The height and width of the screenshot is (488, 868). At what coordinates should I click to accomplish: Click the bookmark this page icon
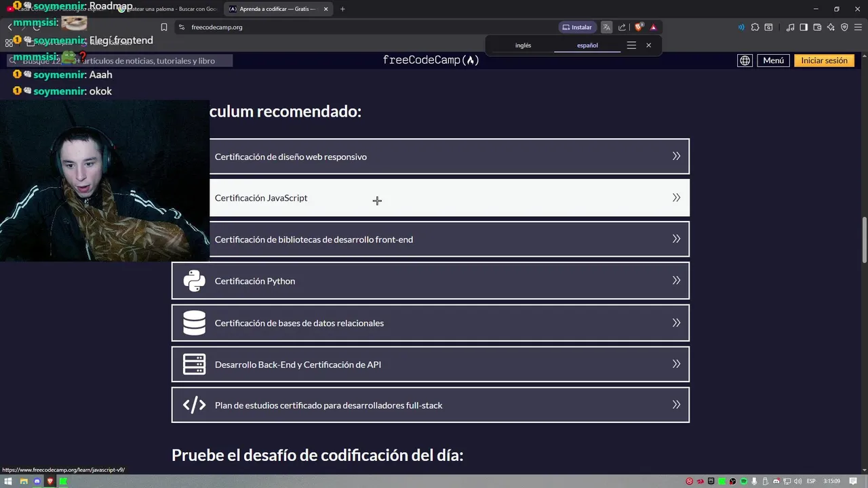pos(164,27)
